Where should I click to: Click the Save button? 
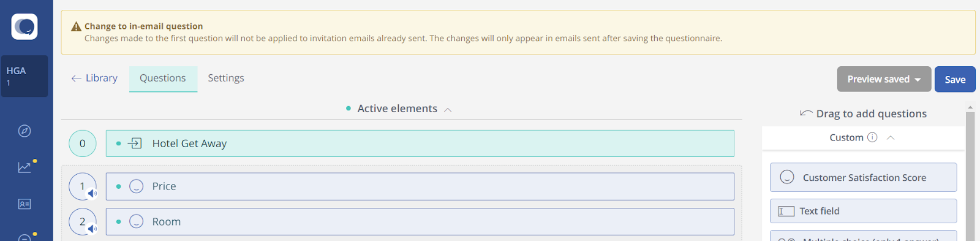click(955, 79)
